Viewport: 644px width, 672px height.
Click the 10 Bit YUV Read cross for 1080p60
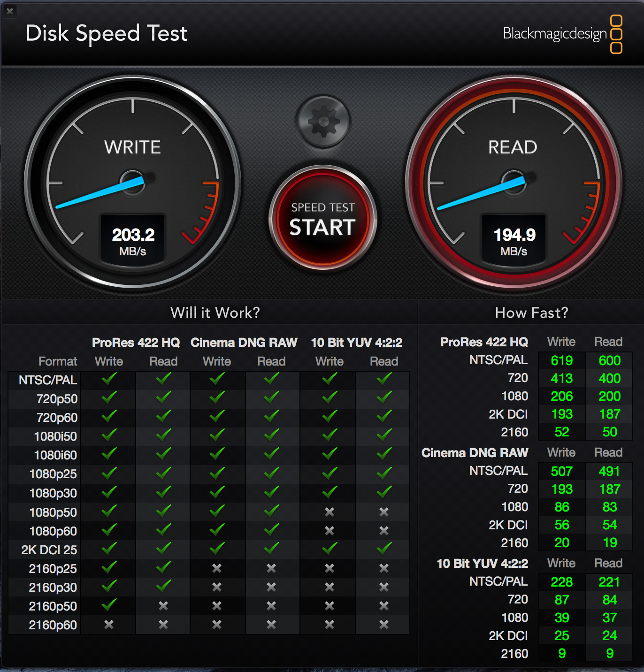click(x=384, y=531)
